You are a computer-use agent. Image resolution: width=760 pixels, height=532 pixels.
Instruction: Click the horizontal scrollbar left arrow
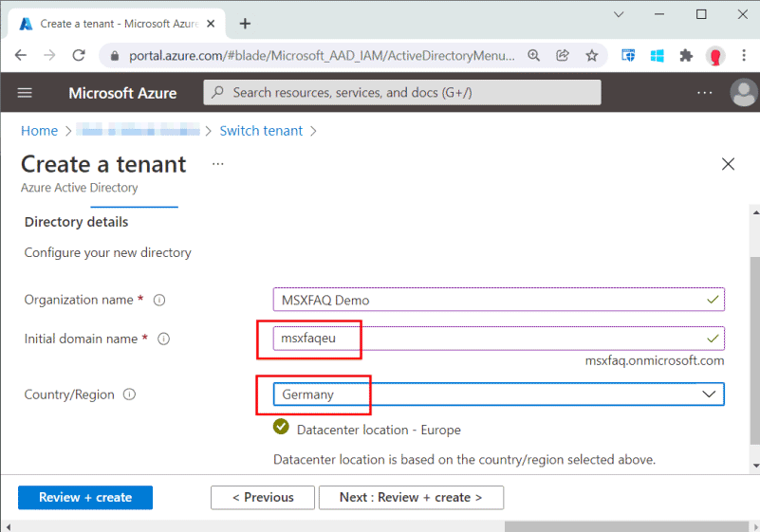pos(8,526)
